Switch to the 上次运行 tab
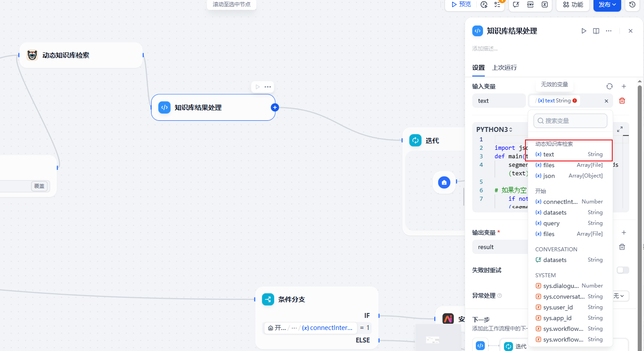 click(504, 68)
